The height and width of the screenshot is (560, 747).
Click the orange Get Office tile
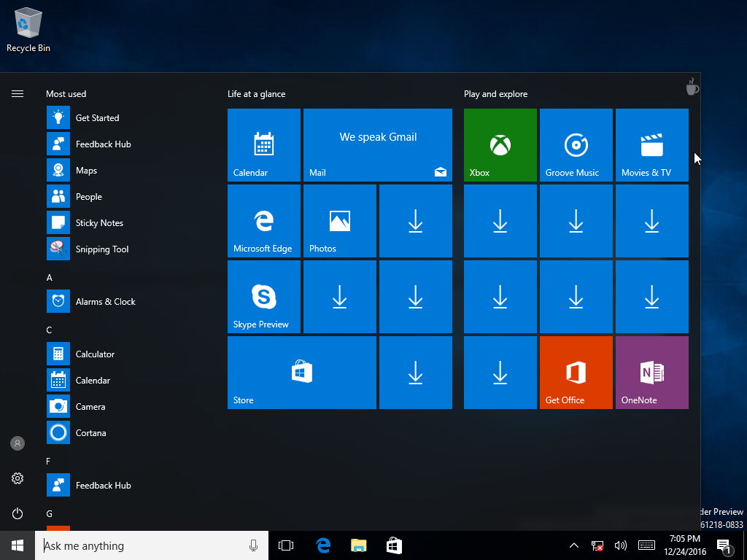[576, 373]
